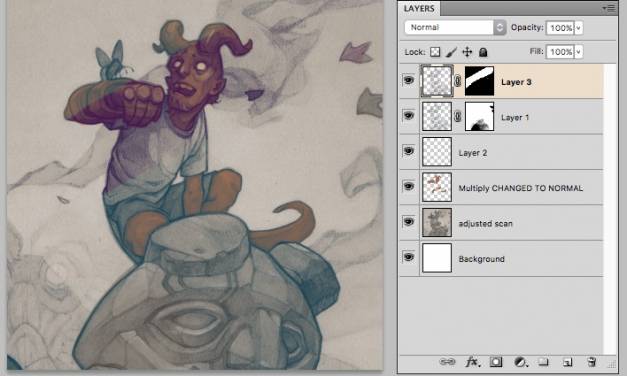This screenshot has height=376, width=627.
Task: Click Multiply CHANGED TO NORMAL layer thumbnail
Action: 437,187
